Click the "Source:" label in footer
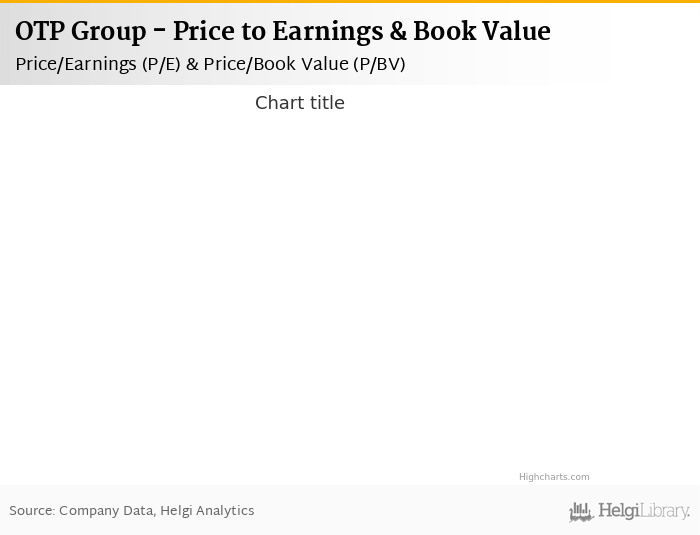The height and width of the screenshot is (535, 700). coord(32,511)
